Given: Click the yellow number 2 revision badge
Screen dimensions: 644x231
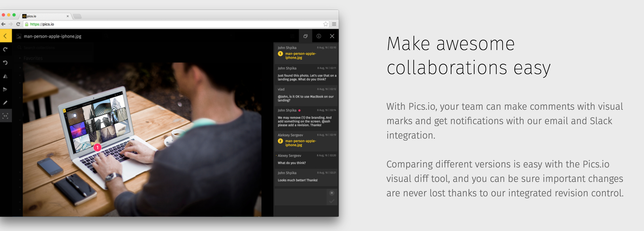Looking at the screenshot, I should pyautogui.click(x=280, y=141).
